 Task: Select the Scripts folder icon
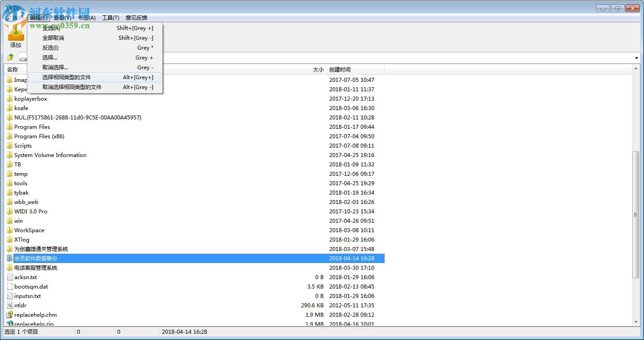tap(10, 145)
